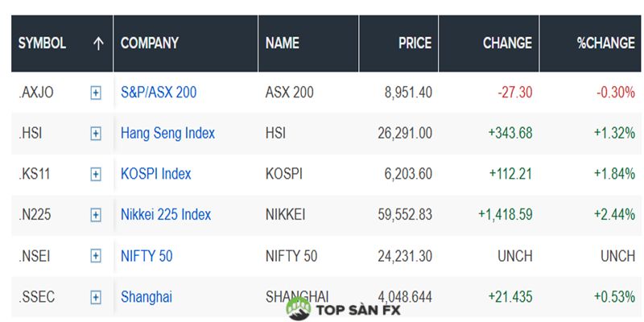Sort by the SYMBOL column header
644x322 pixels.
point(42,43)
